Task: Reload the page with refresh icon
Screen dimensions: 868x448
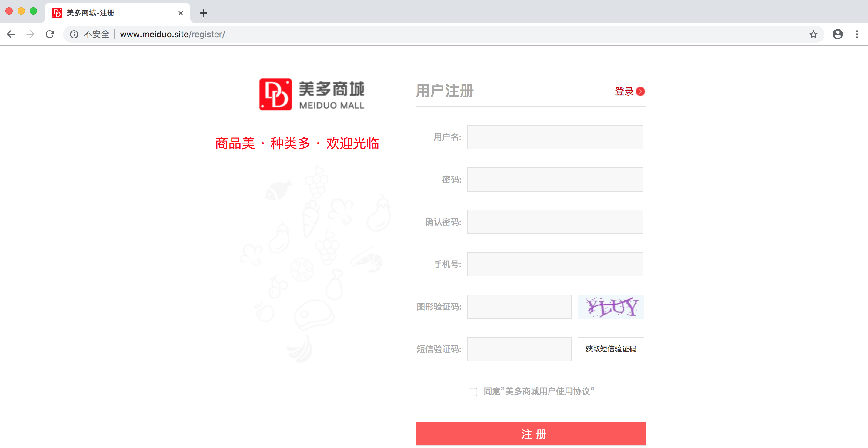Action: click(x=50, y=34)
